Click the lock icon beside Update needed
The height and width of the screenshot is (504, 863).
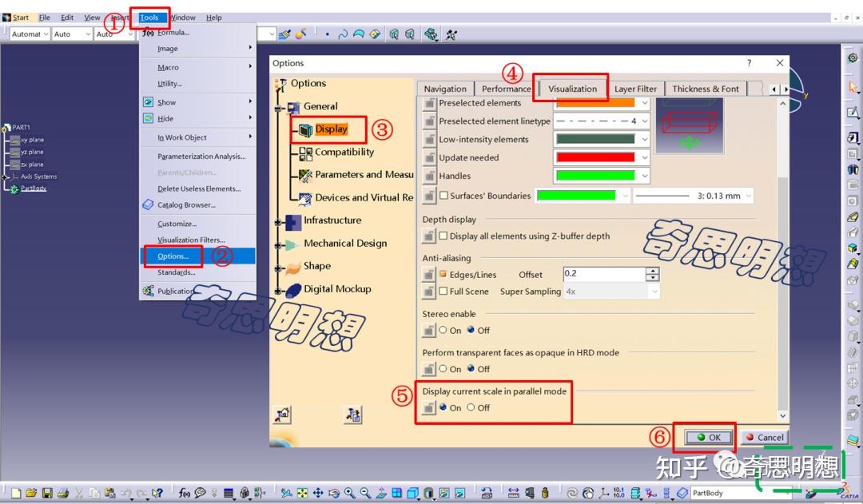click(429, 157)
